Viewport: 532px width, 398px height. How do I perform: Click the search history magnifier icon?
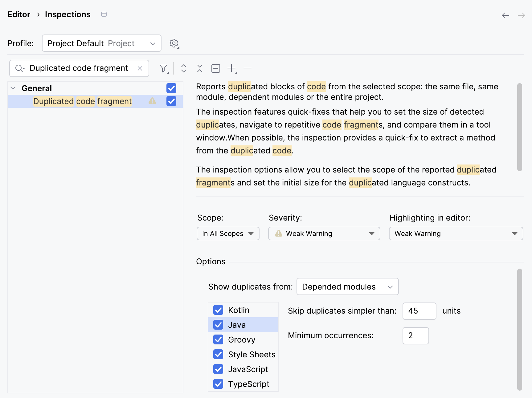pyautogui.click(x=20, y=68)
